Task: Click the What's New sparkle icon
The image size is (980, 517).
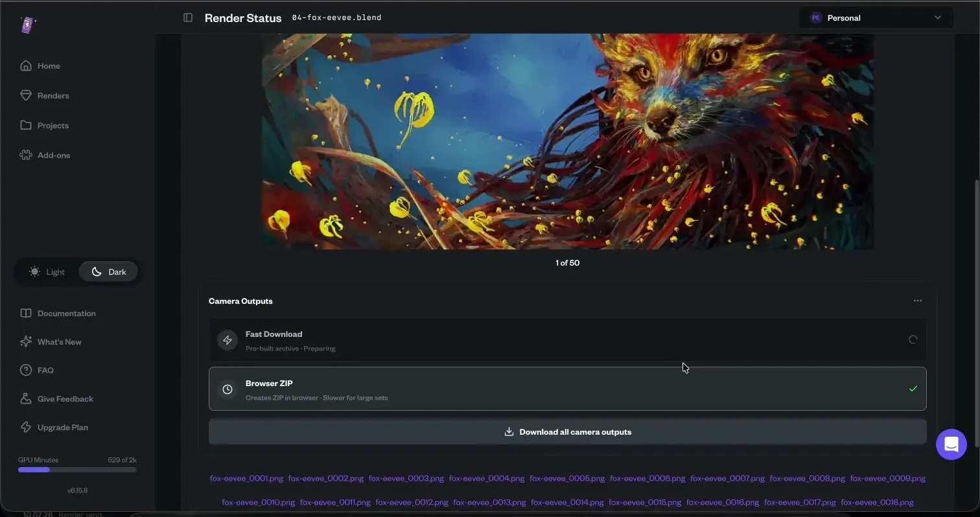Action: pyautogui.click(x=26, y=341)
